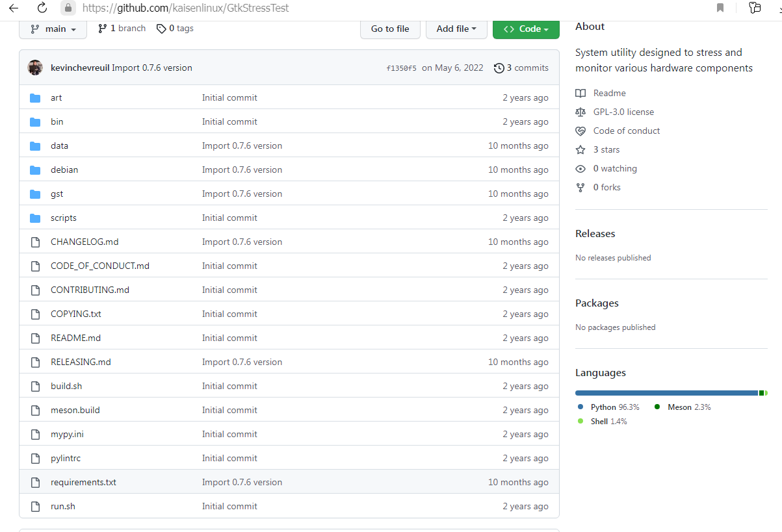
Task: Click the scripts folder icon
Action: click(x=36, y=218)
